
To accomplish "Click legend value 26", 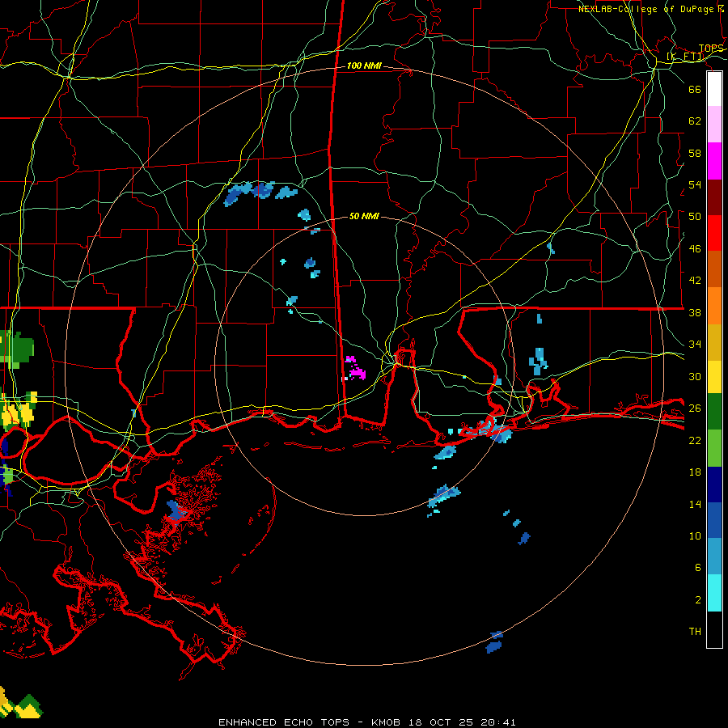I will coord(695,408).
